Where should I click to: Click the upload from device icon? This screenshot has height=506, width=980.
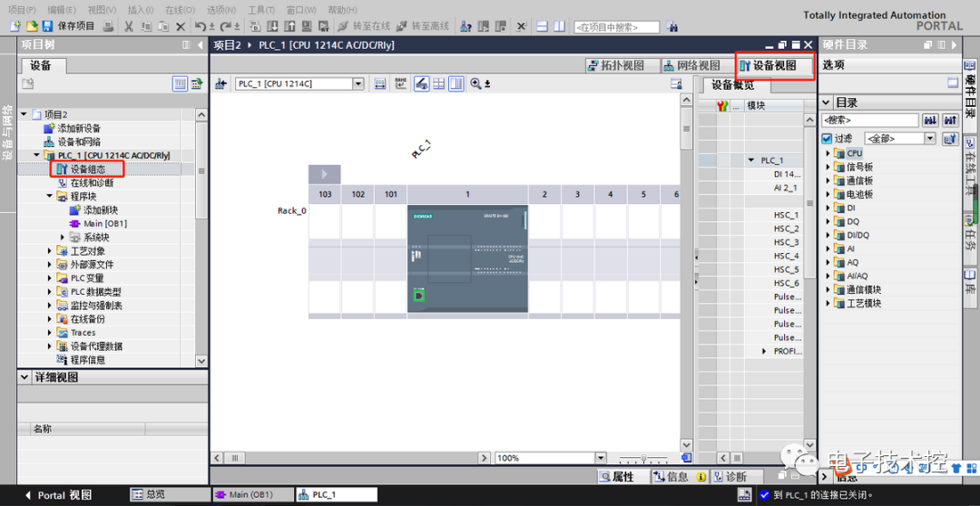289,26
